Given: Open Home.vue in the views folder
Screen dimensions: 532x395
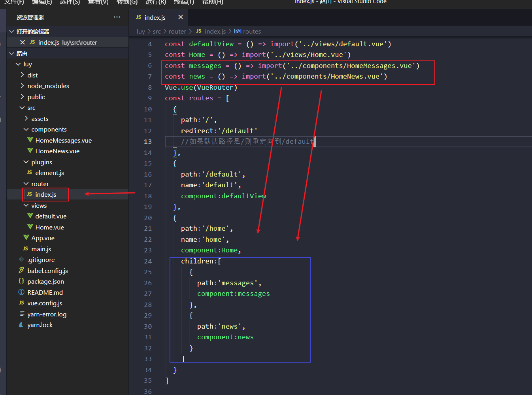Looking at the screenshot, I should [49, 227].
